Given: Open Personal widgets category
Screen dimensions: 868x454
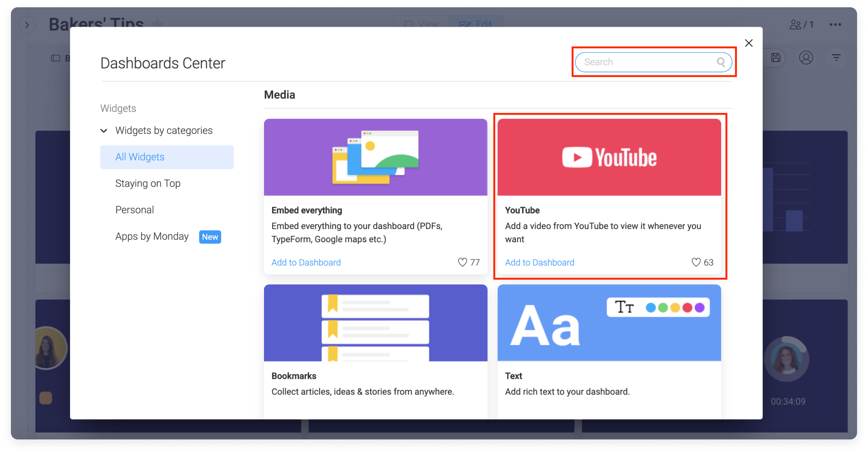Looking at the screenshot, I should coord(135,210).
